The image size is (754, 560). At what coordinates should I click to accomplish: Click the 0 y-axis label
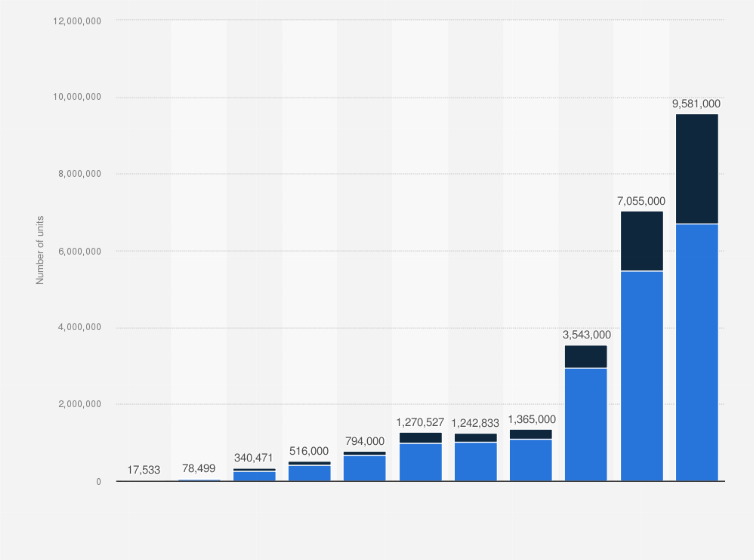point(99,482)
